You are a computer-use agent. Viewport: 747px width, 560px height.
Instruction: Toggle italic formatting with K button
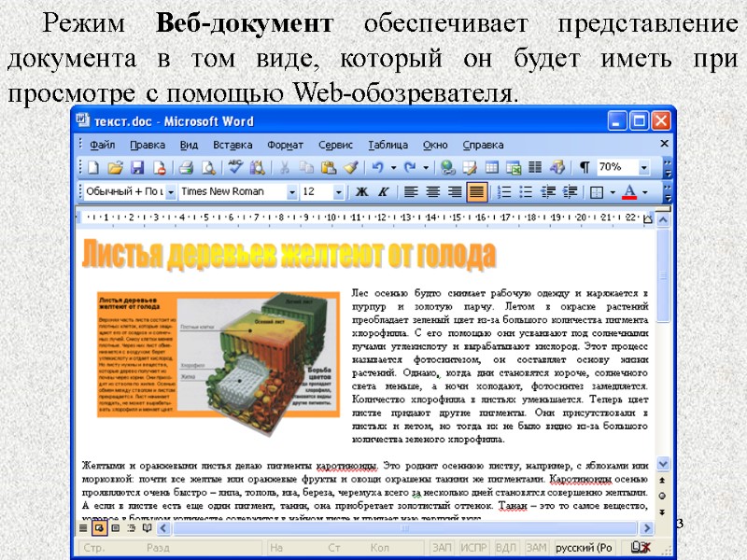(384, 190)
